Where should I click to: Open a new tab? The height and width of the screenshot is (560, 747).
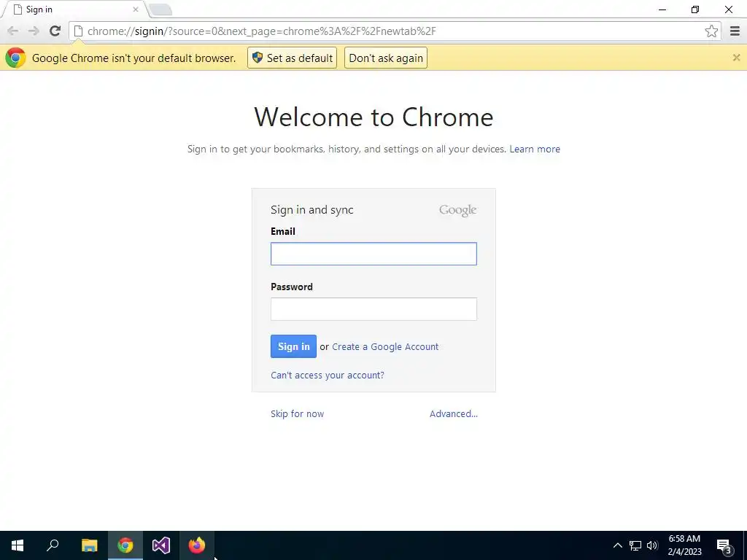click(160, 9)
